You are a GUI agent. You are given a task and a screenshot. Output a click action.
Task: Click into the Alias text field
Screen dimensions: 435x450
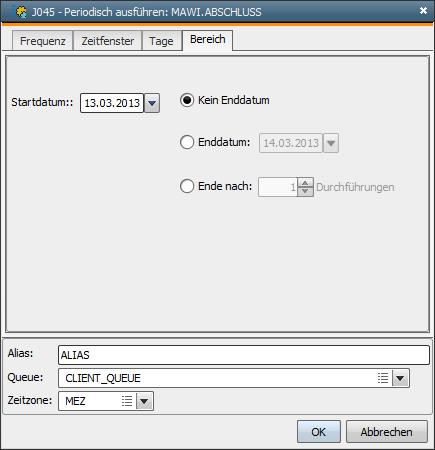click(244, 355)
